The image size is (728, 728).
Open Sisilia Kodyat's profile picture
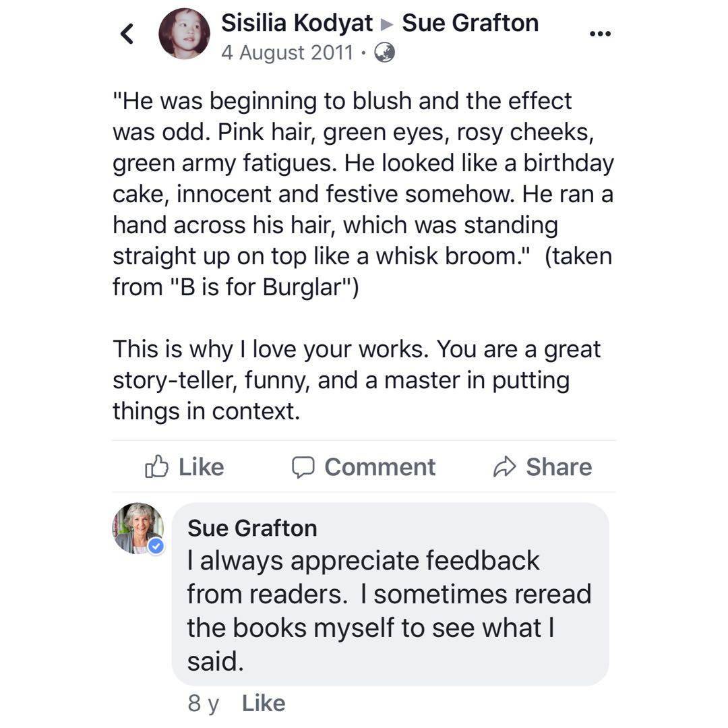coord(184,34)
